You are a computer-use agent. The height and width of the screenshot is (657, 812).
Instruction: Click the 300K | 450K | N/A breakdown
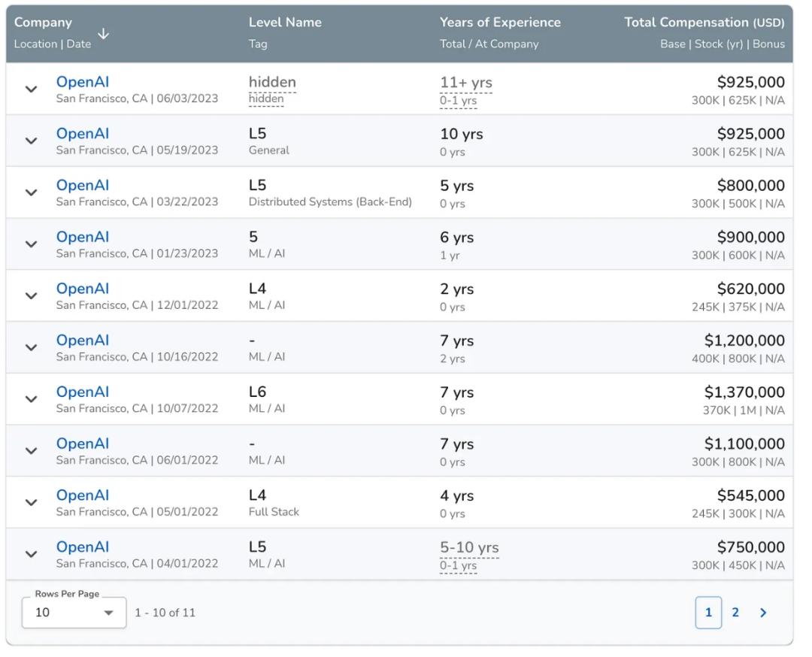[x=738, y=565]
